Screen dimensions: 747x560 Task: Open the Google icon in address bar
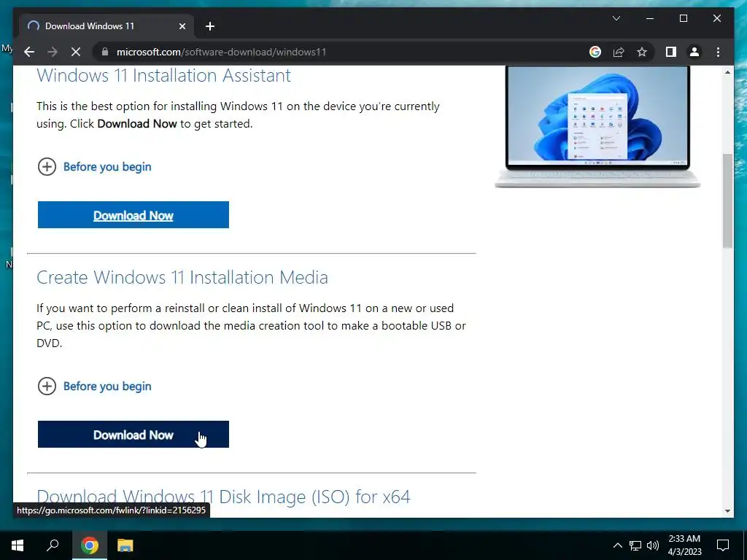[595, 52]
